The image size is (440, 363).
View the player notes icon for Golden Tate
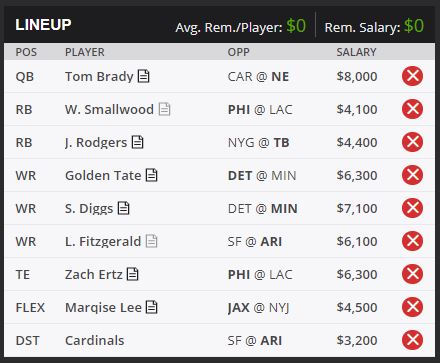click(152, 175)
